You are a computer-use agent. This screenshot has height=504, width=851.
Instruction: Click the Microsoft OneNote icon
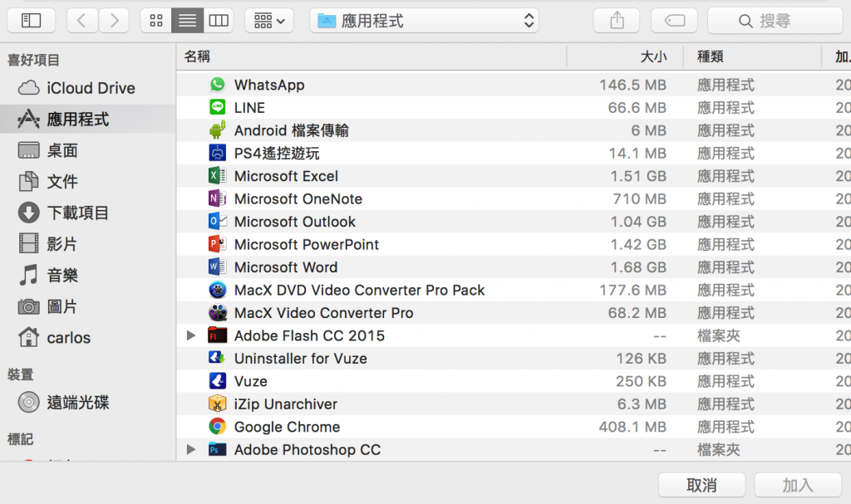click(x=218, y=198)
